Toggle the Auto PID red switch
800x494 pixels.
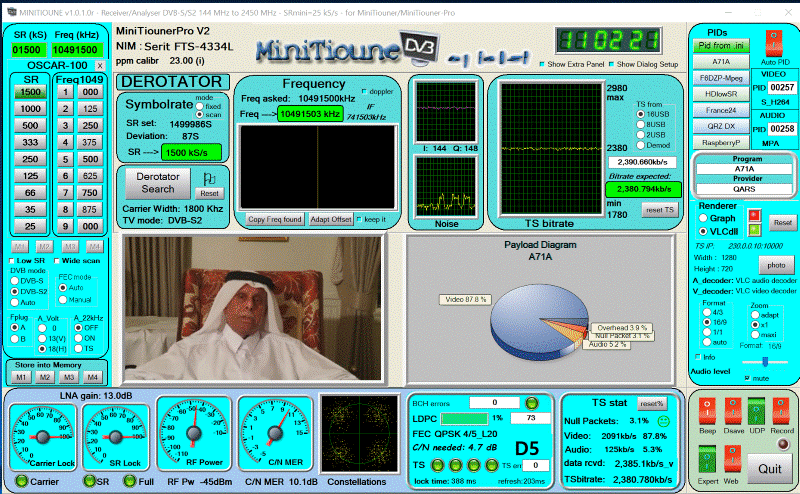point(774,43)
